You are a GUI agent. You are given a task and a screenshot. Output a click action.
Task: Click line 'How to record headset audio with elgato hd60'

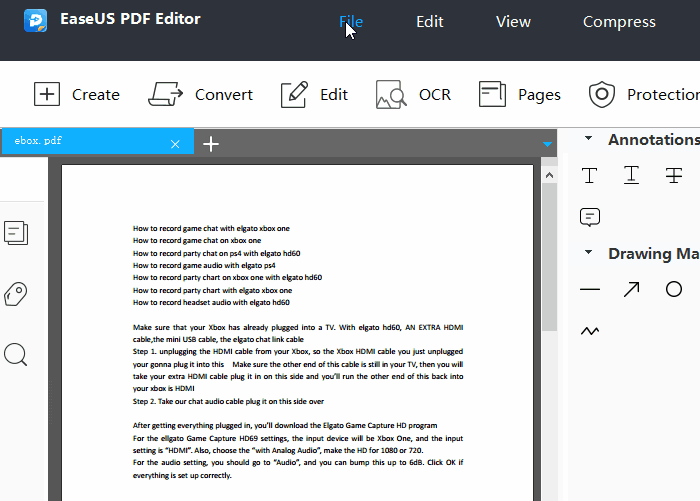[211, 303]
